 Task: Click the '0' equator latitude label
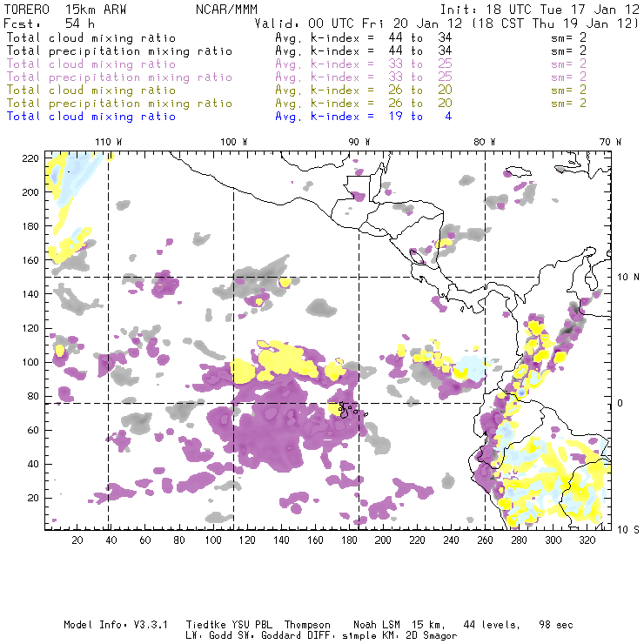click(621, 403)
